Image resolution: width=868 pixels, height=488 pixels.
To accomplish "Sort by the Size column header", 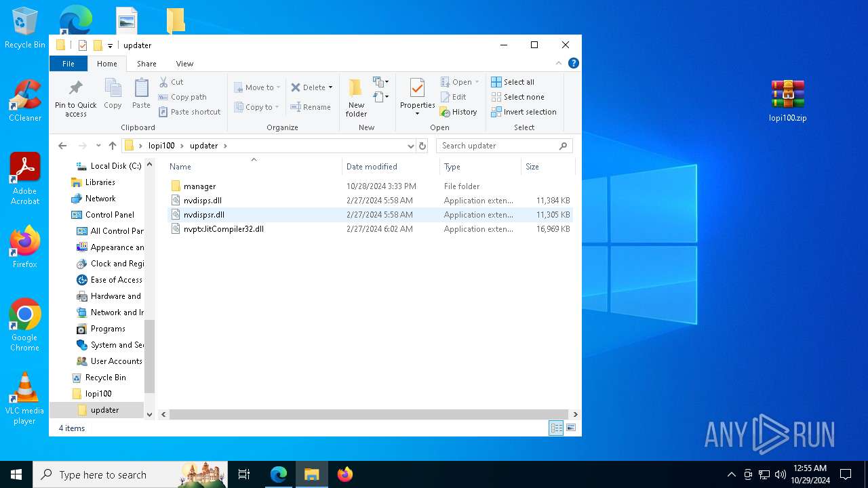I will [548, 167].
